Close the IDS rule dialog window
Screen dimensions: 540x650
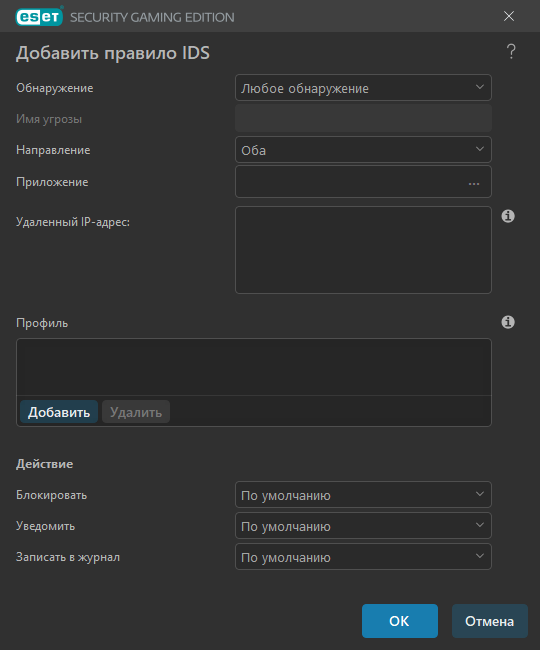[509, 16]
